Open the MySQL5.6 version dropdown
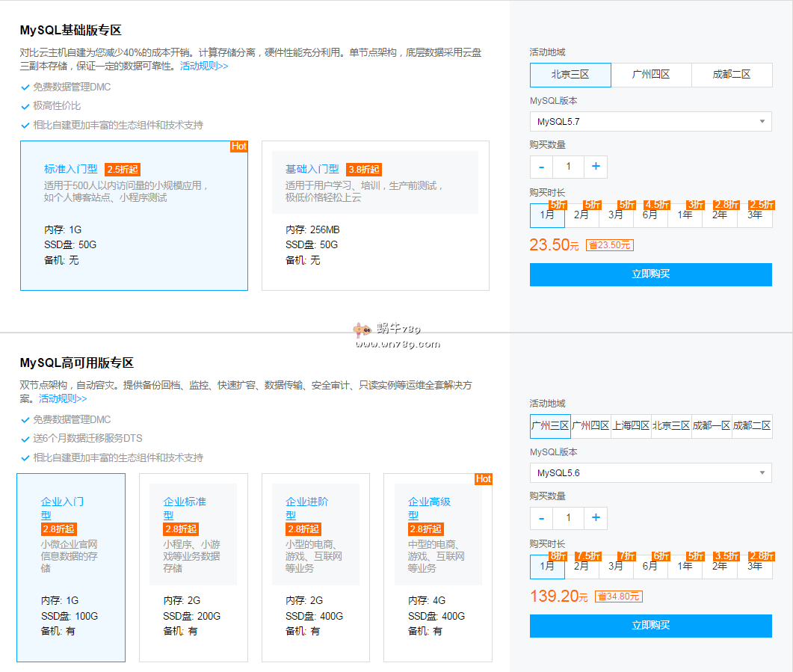This screenshot has width=793, height=672. coord(650,472)
